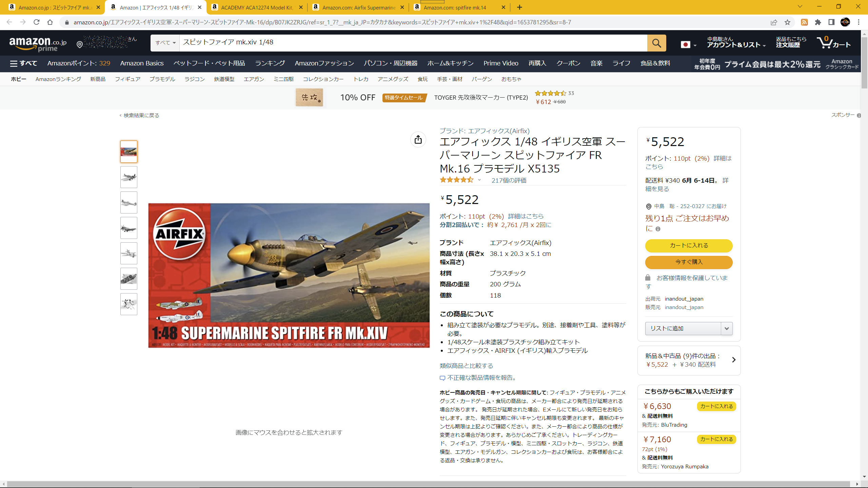Select 鉄道模型 in the hobby sub-navigation
This screenshot has width=868, height=488.
[224, 79]
